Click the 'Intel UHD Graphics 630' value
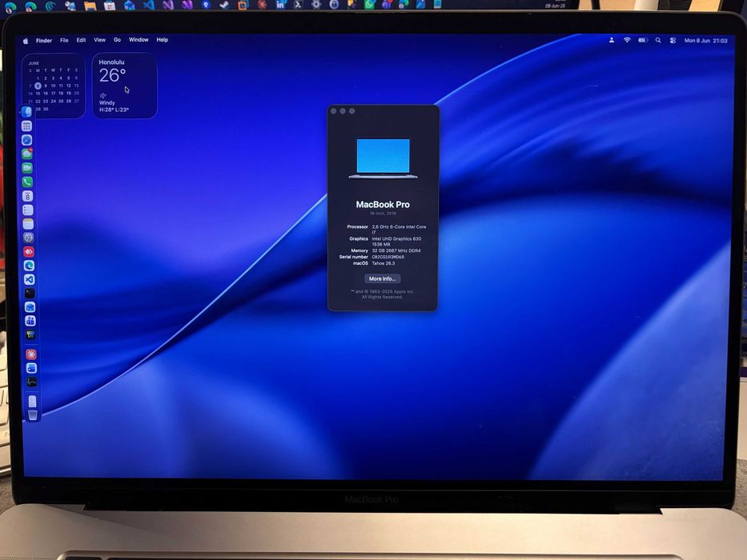The image size is (747, 560). 396,238
